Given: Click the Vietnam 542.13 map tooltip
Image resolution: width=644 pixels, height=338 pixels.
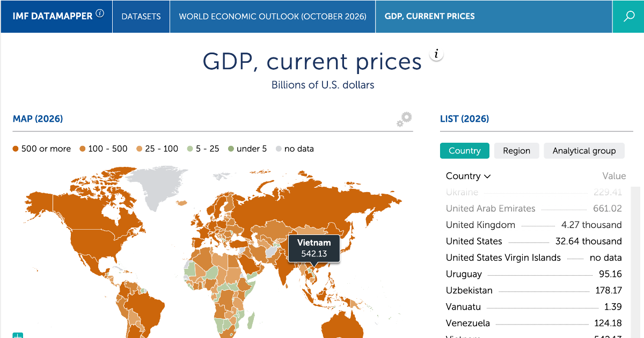Looking at the screenshot, I should click(314, 248).
